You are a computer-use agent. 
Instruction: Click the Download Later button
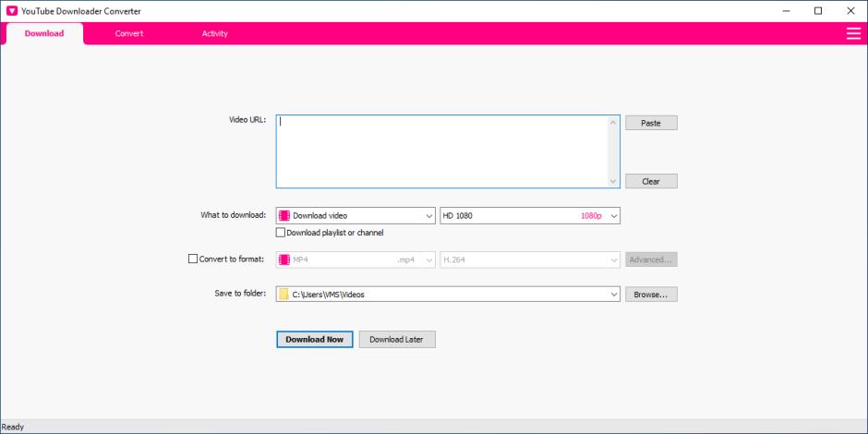[x=397, y=339]
